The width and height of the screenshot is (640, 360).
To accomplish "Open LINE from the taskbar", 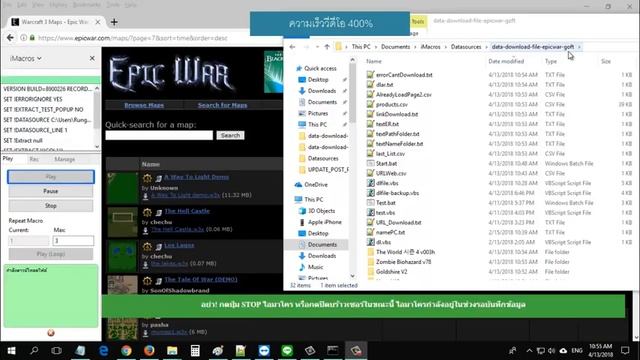I will tap(287, 350).
